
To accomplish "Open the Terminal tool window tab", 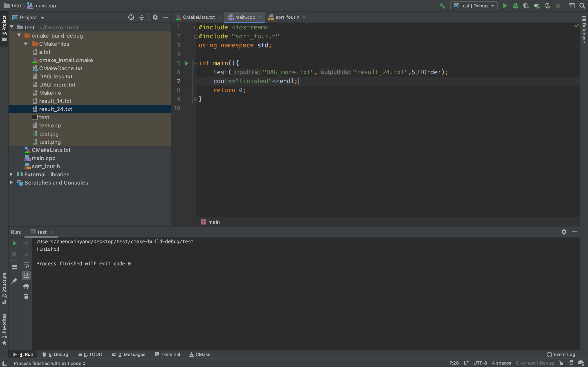I will 167,354.
